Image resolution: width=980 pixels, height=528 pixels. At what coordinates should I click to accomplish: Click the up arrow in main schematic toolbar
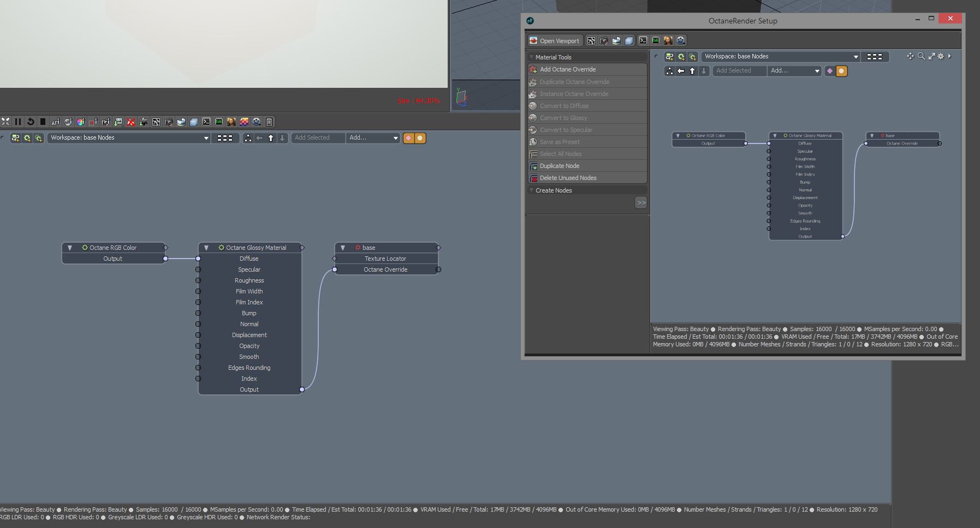pos(271,138)
